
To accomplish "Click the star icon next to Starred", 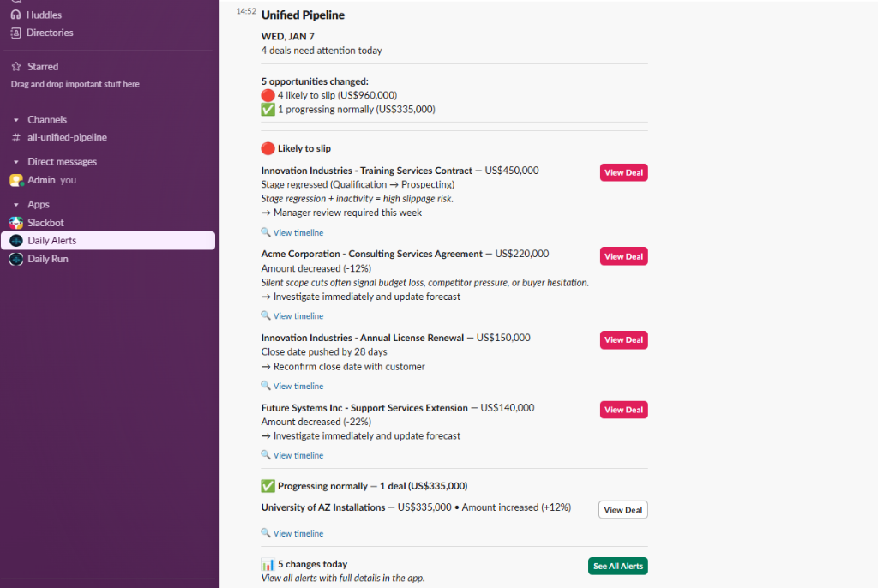I will coord(16,66).
